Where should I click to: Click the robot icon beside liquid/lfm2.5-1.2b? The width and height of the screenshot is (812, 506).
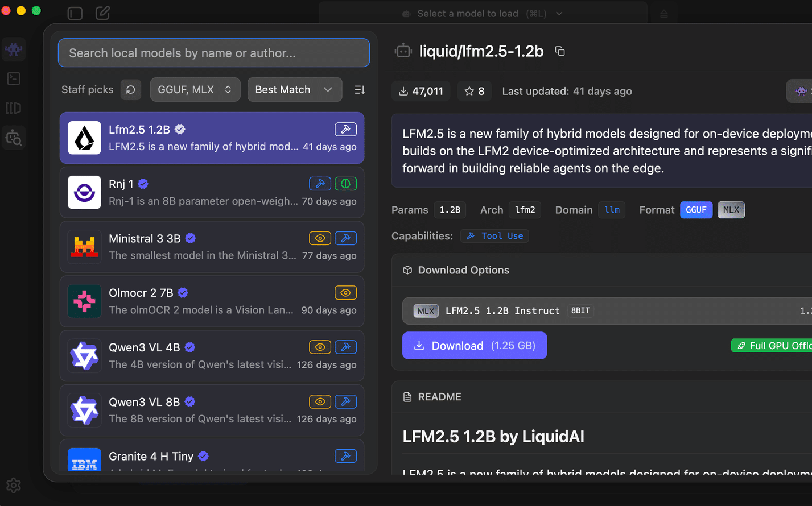[x=403, y=51]
